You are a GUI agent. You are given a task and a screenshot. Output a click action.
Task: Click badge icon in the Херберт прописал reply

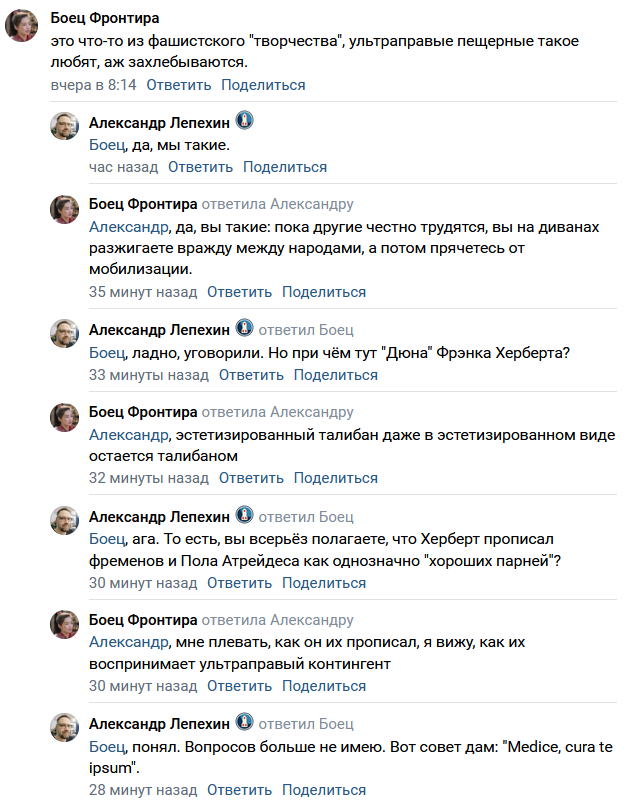[244, 515]
